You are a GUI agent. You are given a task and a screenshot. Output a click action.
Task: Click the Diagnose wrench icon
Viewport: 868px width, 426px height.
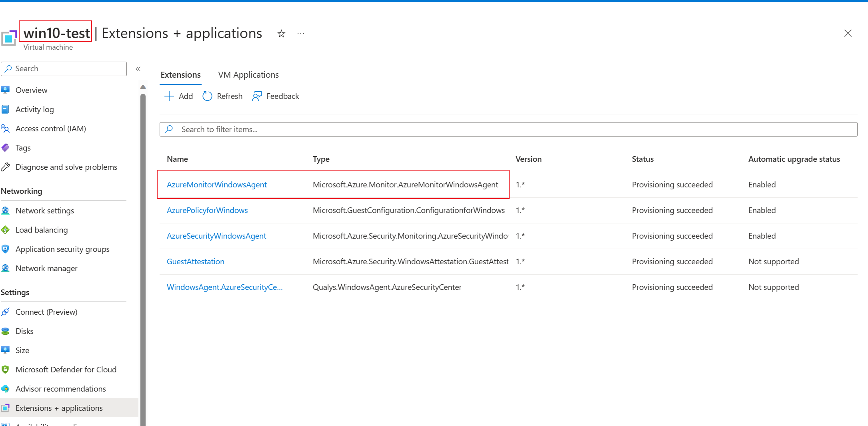point(5,167)
